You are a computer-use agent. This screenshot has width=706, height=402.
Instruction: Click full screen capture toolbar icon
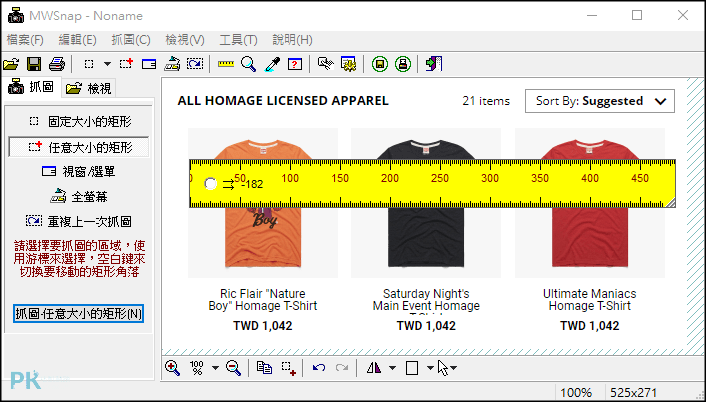(x=172, y=64)
